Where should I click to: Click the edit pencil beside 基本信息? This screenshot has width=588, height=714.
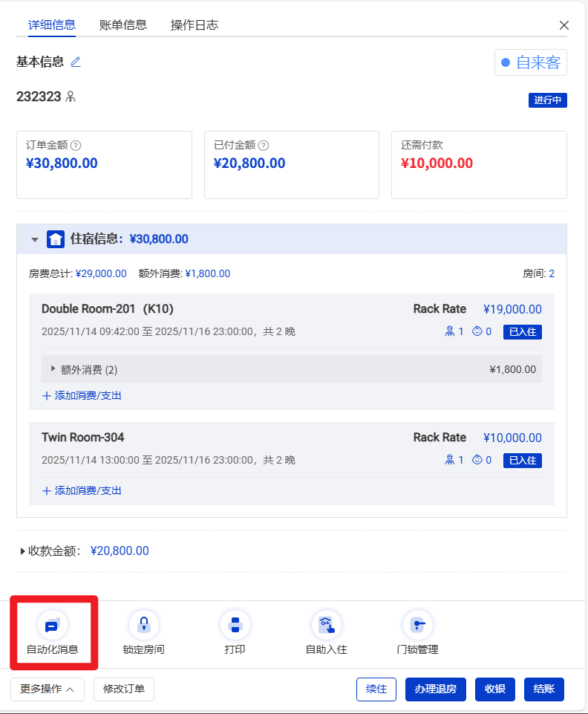click(x=76, y=62)
